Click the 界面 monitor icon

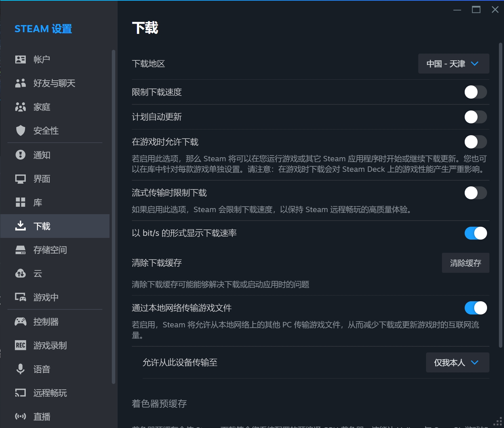(x=20, y=179)
